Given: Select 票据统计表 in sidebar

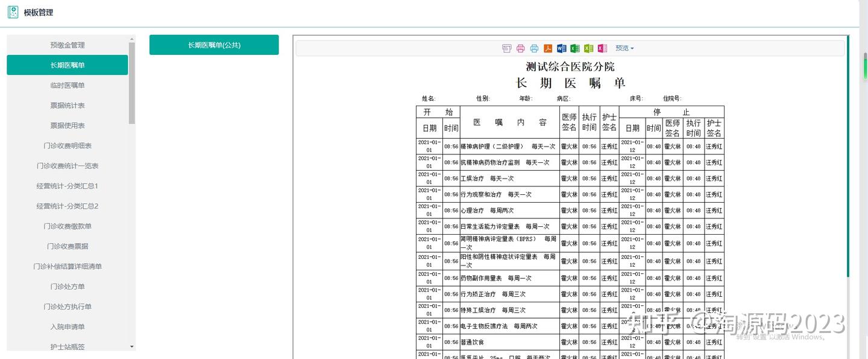Looking at the screenshot, I should pos(68,106).
